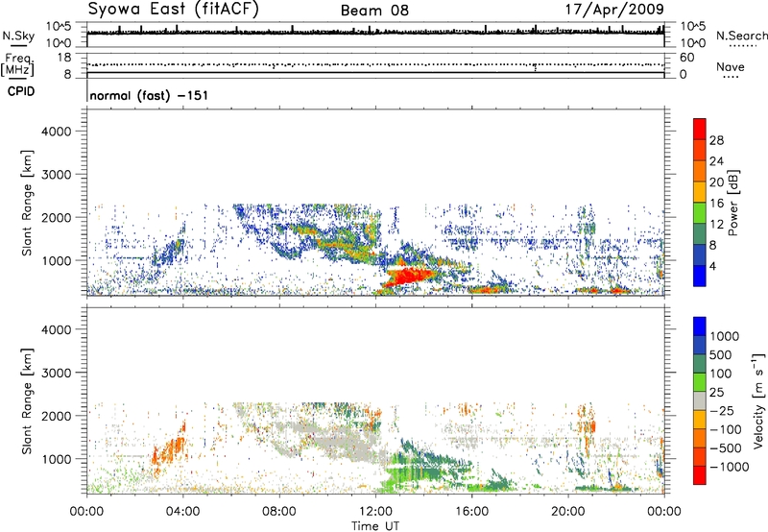Select the 'normal (fast) -151' mode text
Image resolution: width=768 pixels, height=532 pixels.
(149, 95)
